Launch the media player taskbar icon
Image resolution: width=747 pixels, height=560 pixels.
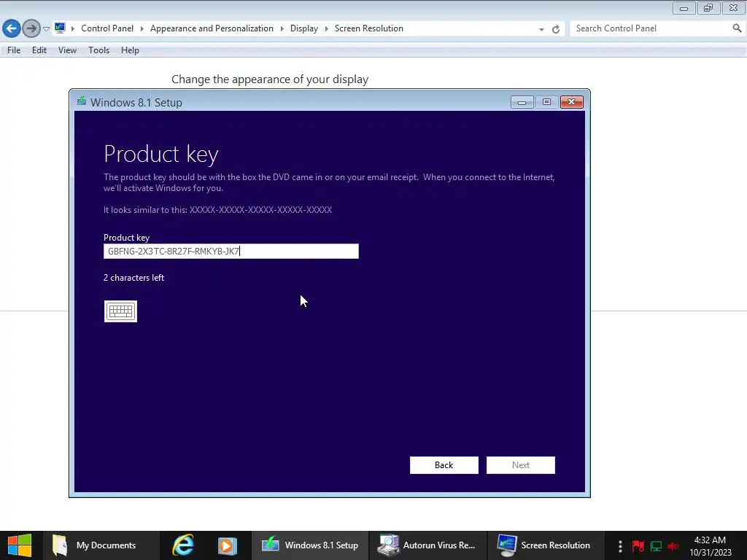click(228, 545)
